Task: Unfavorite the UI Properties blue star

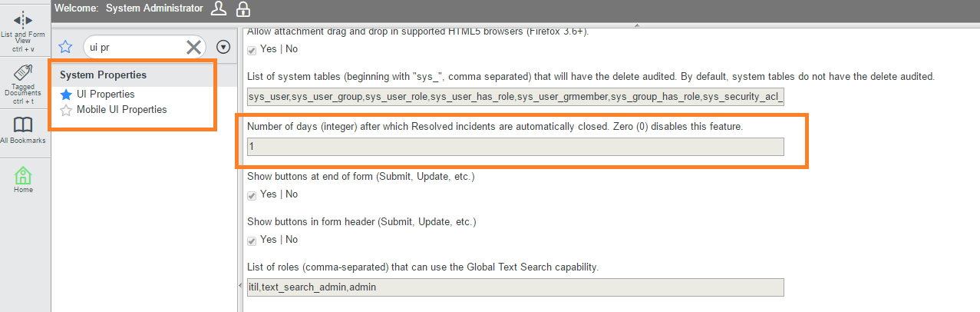Action: pos(66,95)
